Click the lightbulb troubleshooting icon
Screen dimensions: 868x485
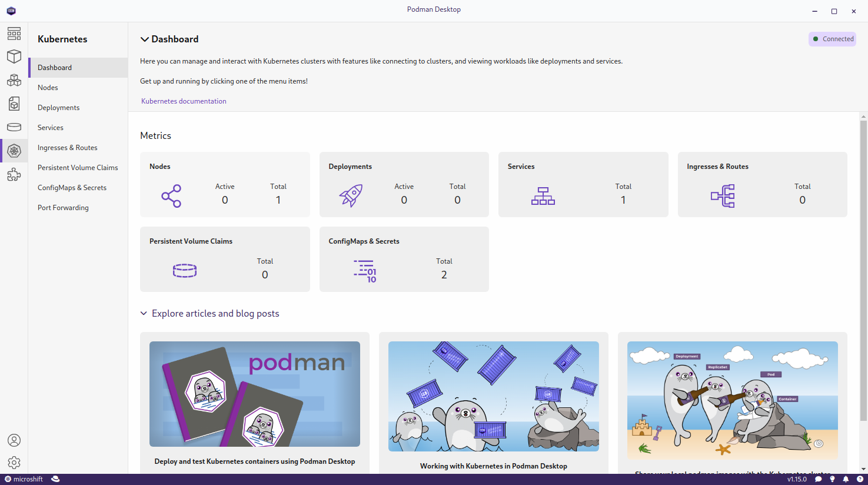[832, 479]
